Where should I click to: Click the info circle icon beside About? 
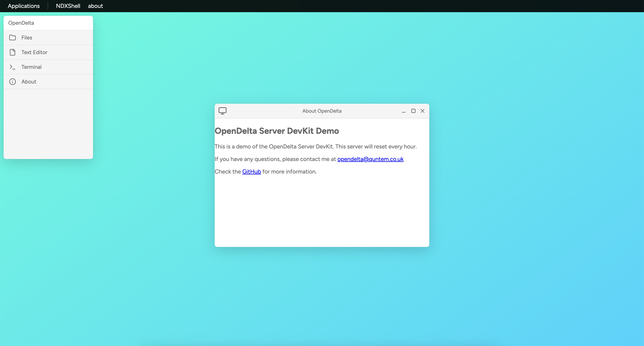point(13,82)
